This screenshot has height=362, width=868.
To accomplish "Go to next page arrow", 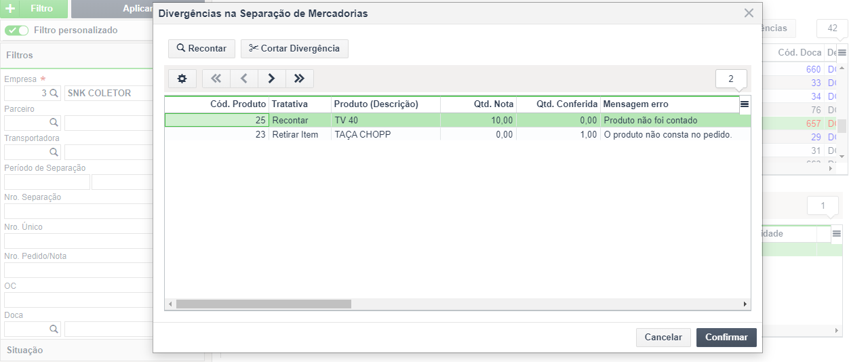I will coord(272,79).
